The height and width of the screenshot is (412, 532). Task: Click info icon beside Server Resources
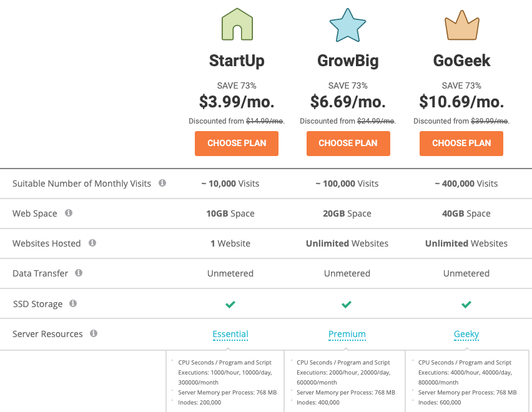click(x=94, y=333)
